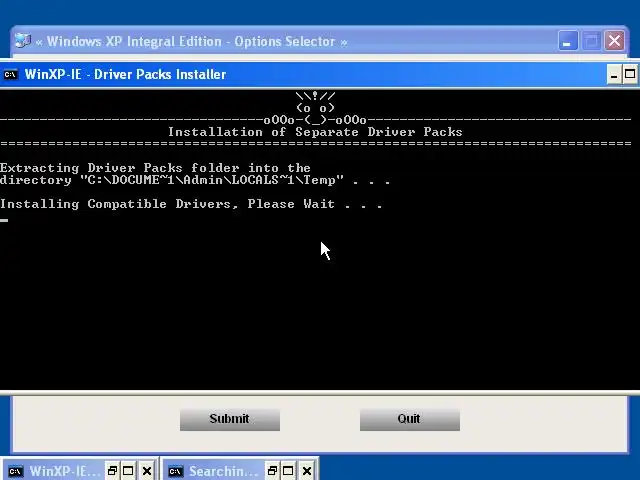Click the WinXP-IE minimized window console icon
This screenshot has width=640, height=480.
coord(16,471)
